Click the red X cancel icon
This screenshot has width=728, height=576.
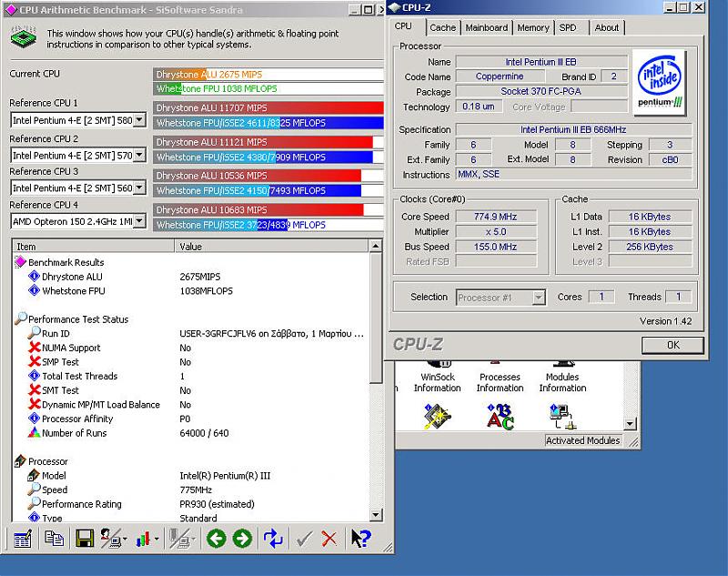[x=329, y=539]
